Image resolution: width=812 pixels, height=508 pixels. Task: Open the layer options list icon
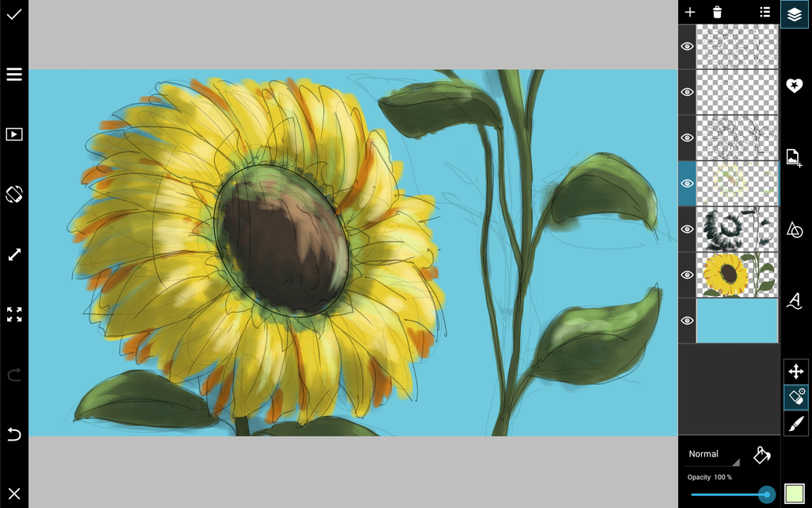765,12
